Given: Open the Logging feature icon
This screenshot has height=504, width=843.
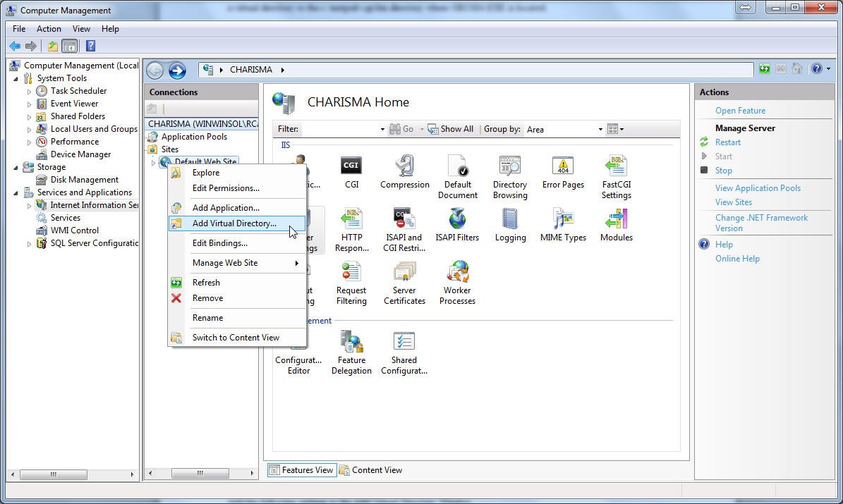Looking at the screenshot, I should click(x=509, y=225).
